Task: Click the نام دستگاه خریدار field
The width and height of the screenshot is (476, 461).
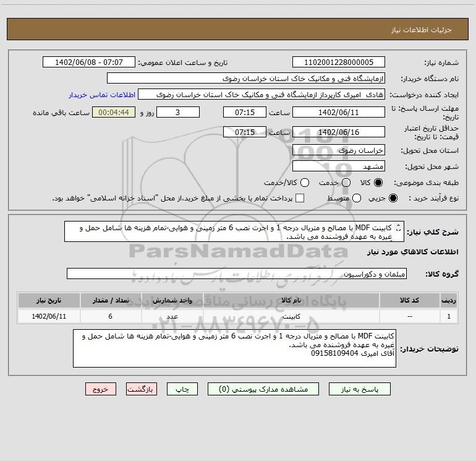Action: [x=246, y=78]
